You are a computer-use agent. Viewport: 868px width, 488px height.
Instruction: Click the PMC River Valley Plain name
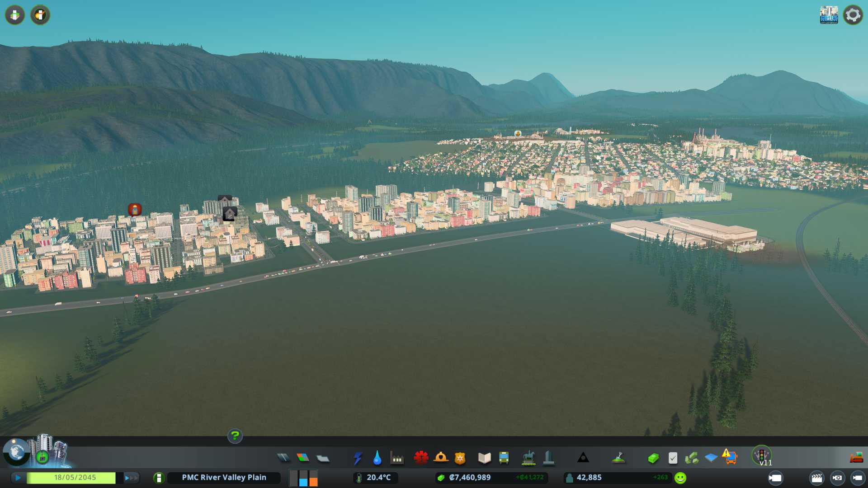point(224,478)
